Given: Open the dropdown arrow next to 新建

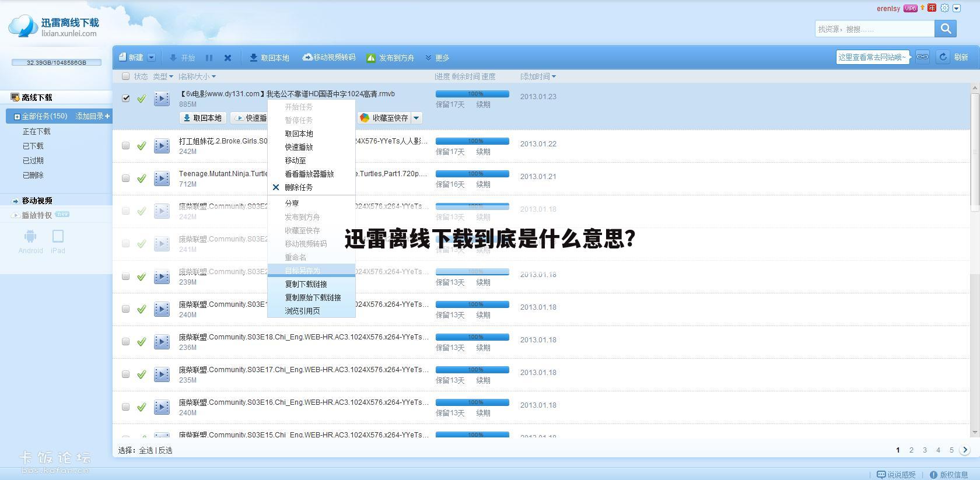Looking at the screenshot, I should [x=151, y=57].
